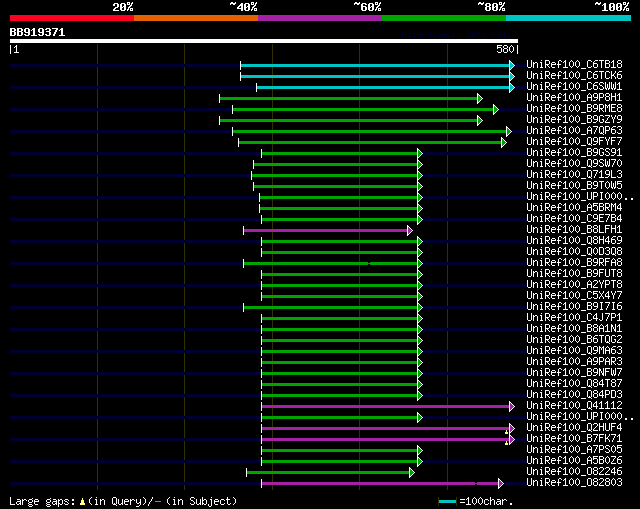Open hit label UniRef100_C6SWW1
The width and height of the screenshot is (640, 509).
[x=574, y=86]
